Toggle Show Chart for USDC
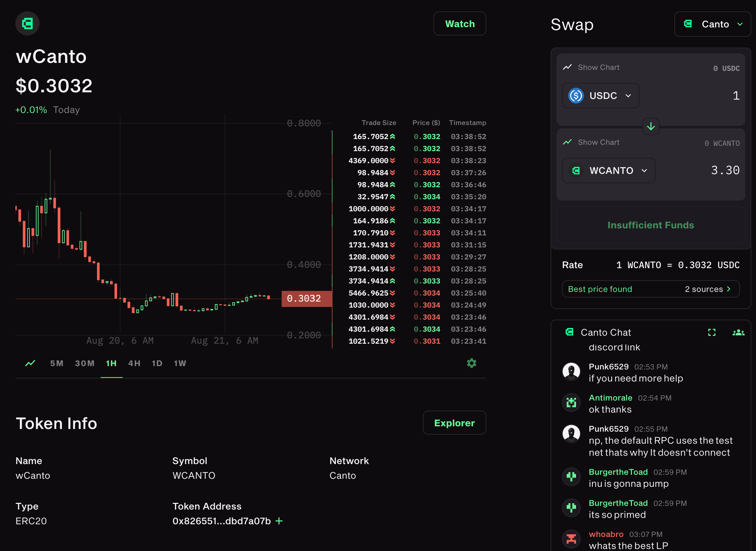756x551 pixels. [x=591, y=67]
